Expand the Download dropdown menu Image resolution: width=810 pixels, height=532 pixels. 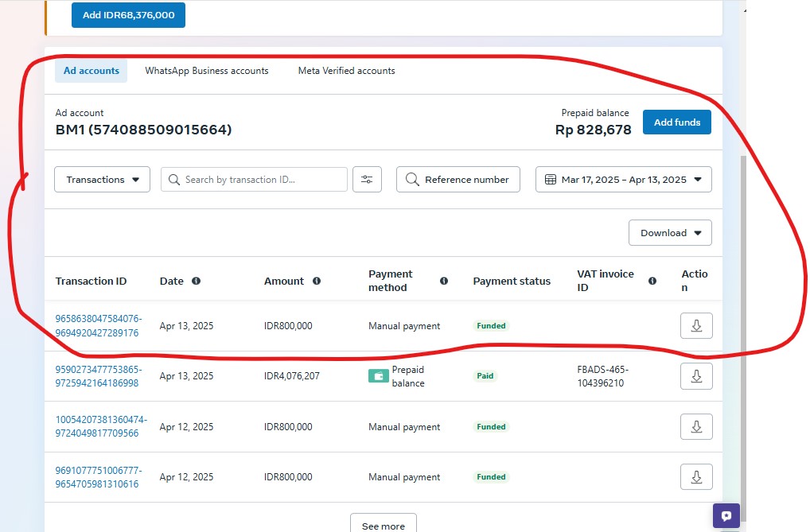click(670, 233)
